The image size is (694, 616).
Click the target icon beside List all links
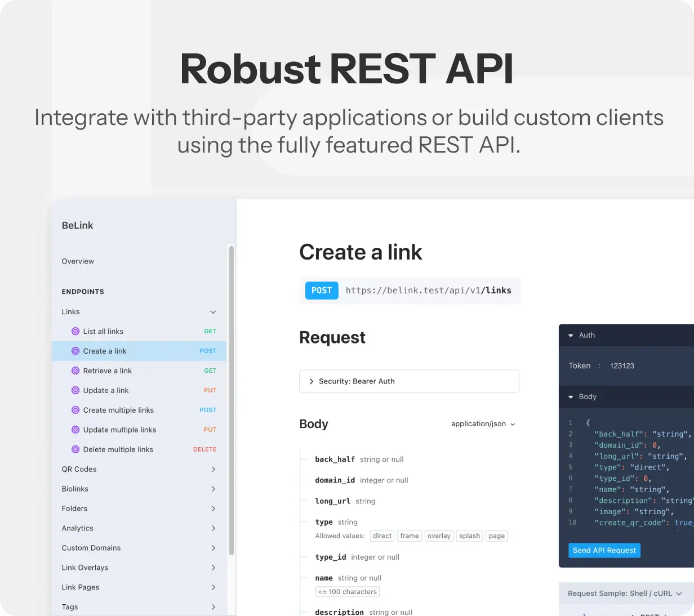click(x=75, y=331)
